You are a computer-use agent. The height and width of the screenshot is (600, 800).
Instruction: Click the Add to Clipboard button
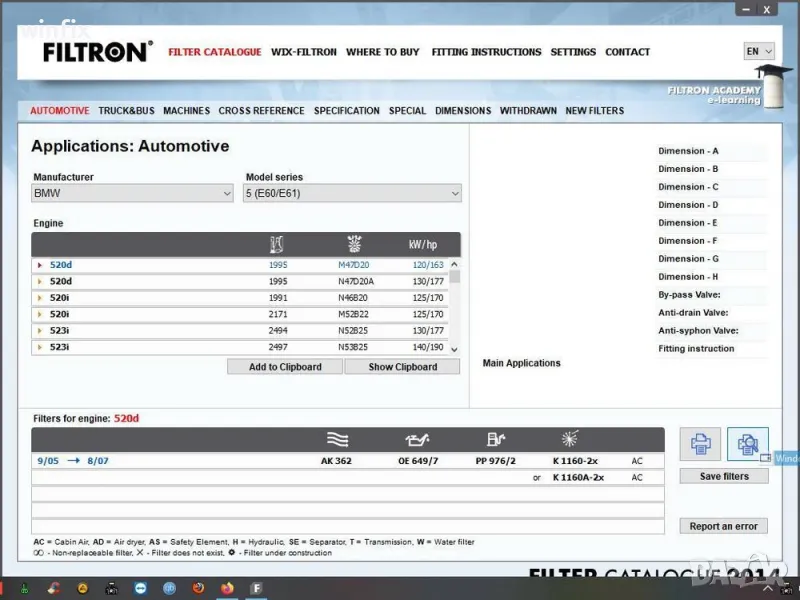[x=285, y=367]
